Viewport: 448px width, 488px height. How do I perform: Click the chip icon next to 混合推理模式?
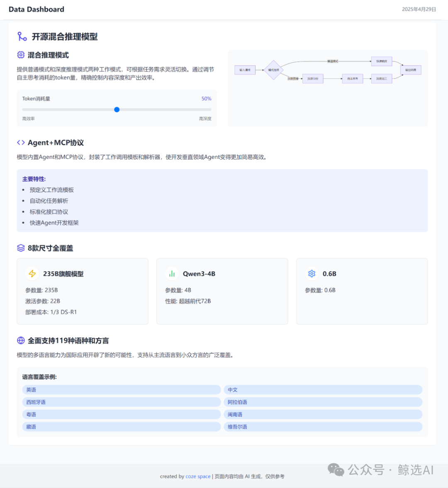(21, 55)
